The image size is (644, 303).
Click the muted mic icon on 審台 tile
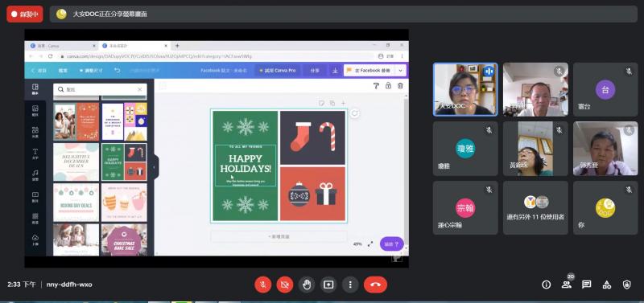(629, 72)
